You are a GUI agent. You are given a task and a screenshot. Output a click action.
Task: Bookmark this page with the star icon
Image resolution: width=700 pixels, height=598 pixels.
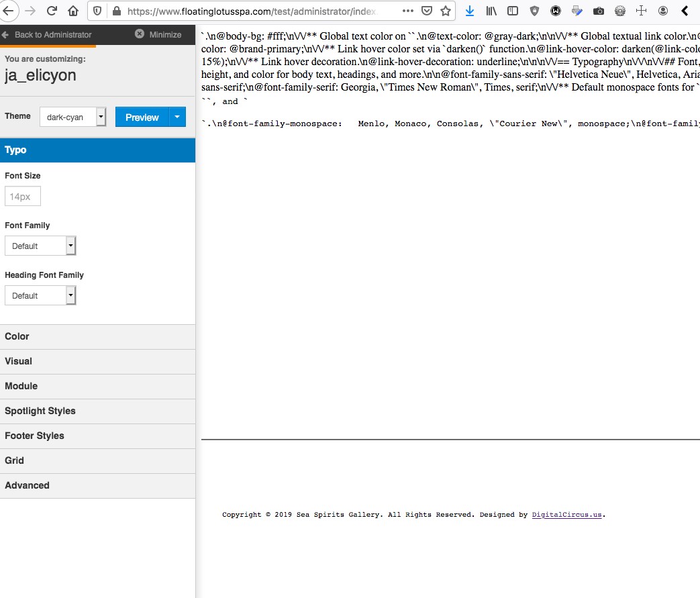[445, 11]
